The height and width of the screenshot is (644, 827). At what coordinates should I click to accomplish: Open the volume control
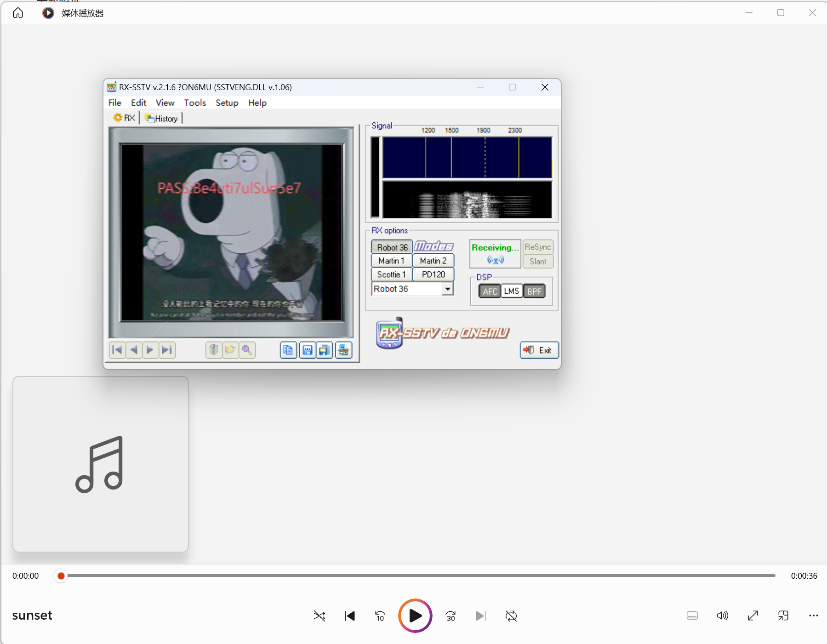point(723,616)
